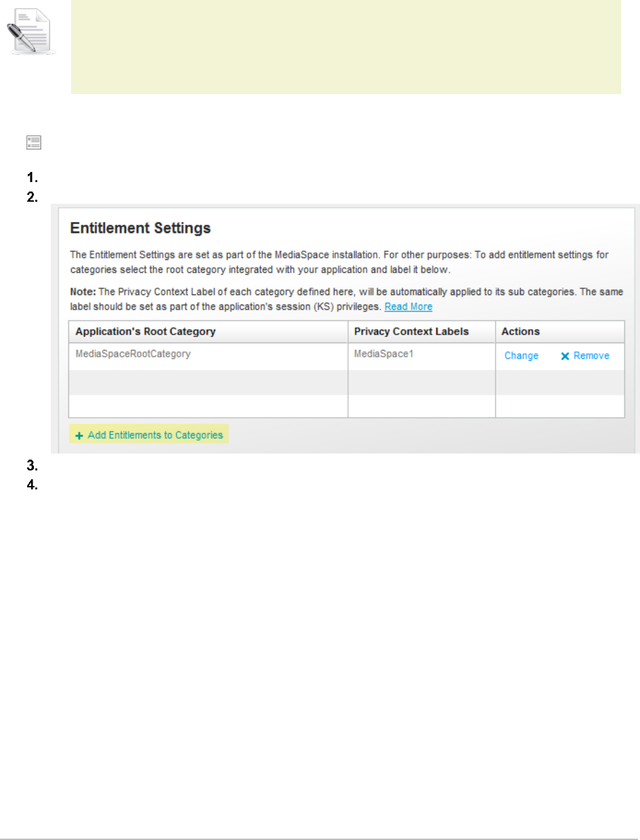Click Add Entitlements to Categories
This screenshot has width=640, height=840.
155,435
